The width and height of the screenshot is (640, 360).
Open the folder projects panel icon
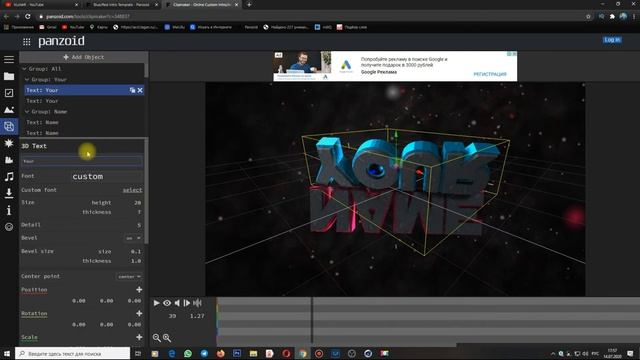pyautogui.click(x=9, y=76)
